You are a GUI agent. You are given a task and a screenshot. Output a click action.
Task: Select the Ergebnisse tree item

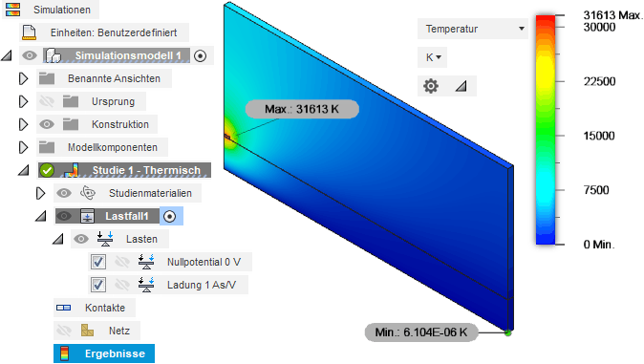[104, 353]
